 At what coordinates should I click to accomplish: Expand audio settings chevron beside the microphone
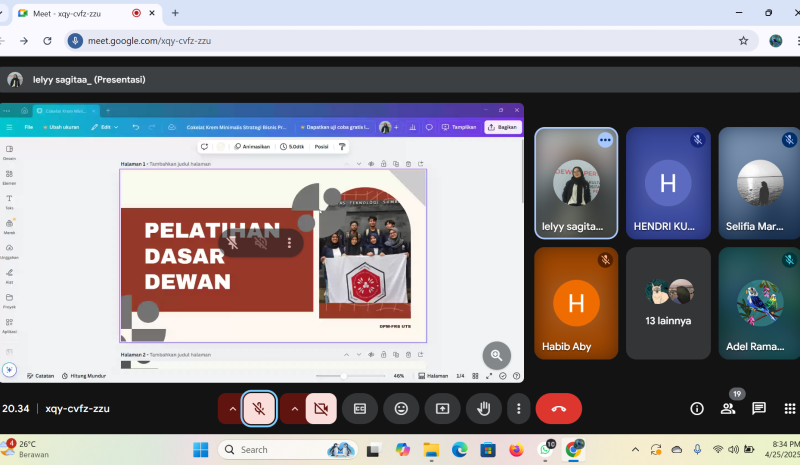tap(232, 408)
